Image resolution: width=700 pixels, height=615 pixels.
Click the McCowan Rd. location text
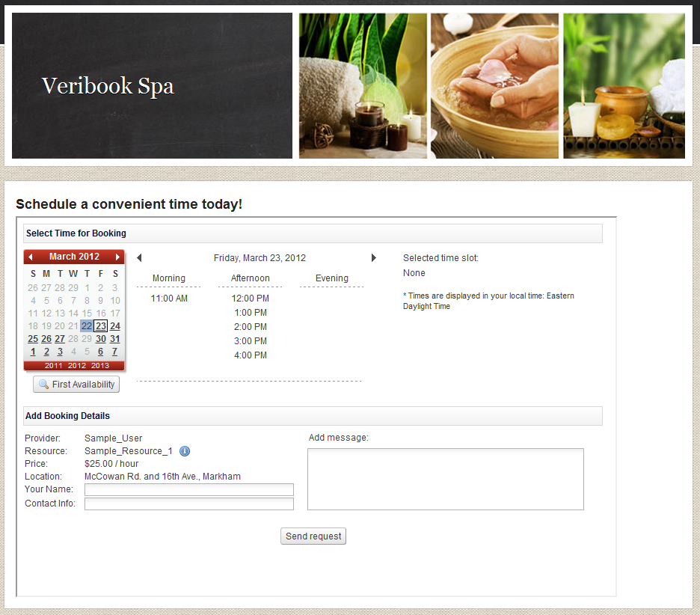pyautogui.click(x=162, y=477)
